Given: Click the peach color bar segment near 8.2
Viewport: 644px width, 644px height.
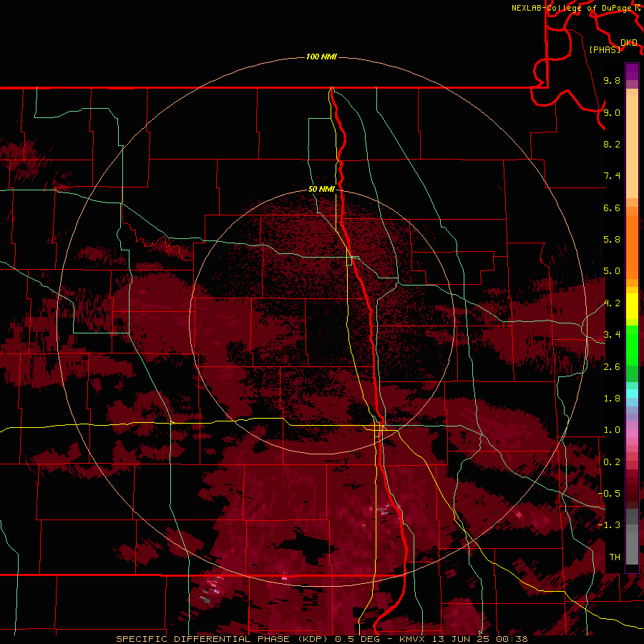Looking at the screenshot, I should (x=632, y=147).
